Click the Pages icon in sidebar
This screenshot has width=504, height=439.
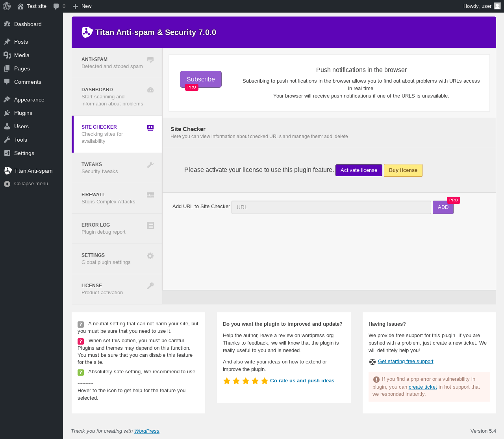pos(7,68)
